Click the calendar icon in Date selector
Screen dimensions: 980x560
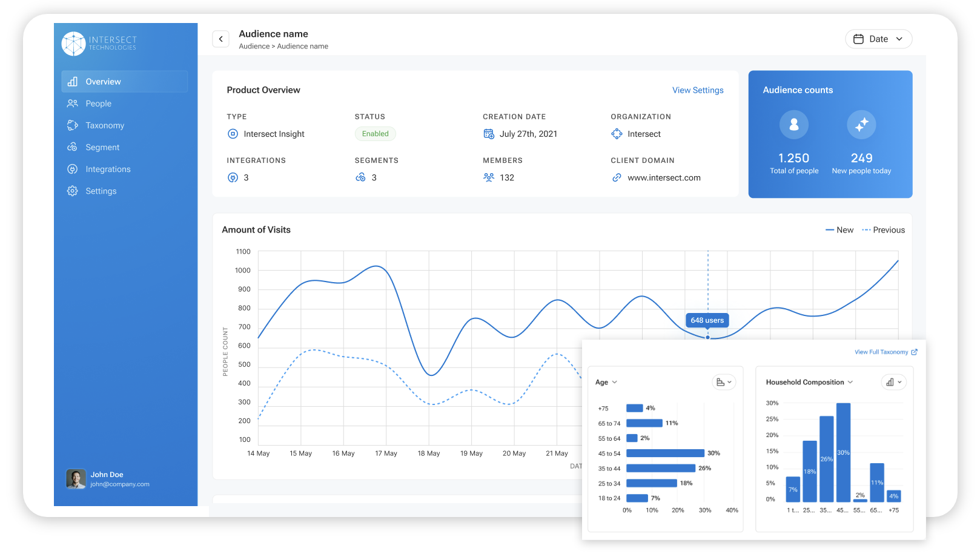coord(858,39)
